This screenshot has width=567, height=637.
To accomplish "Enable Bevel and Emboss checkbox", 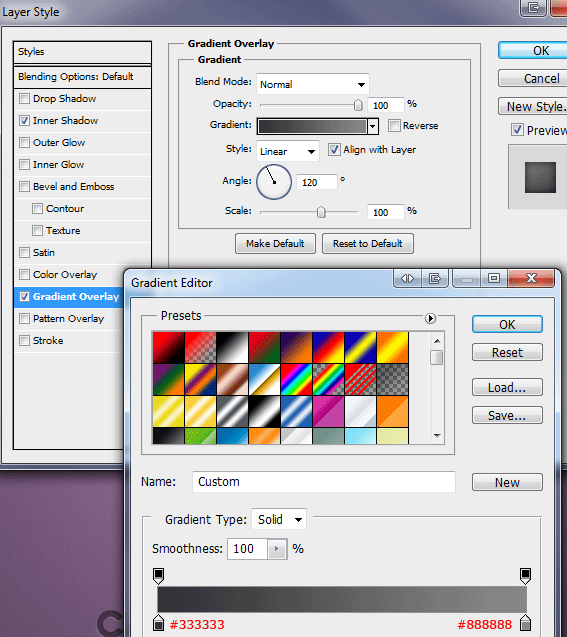I will [x=24, y=186].
